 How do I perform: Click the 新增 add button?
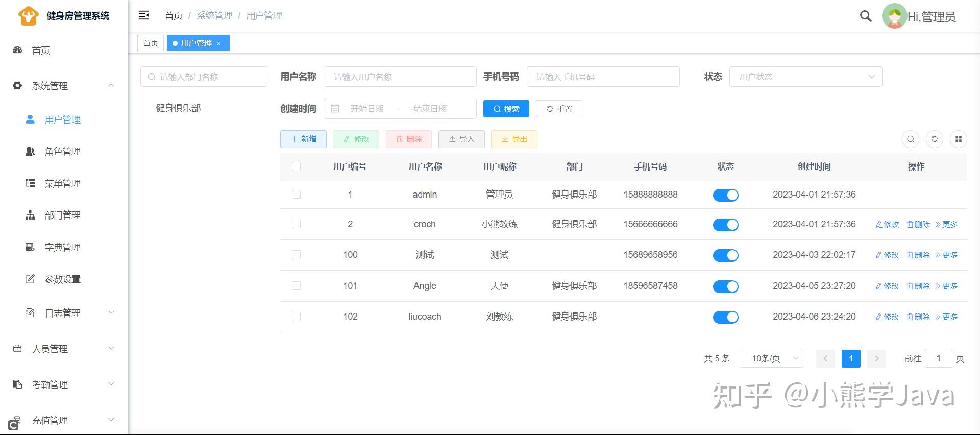point(303,139)
